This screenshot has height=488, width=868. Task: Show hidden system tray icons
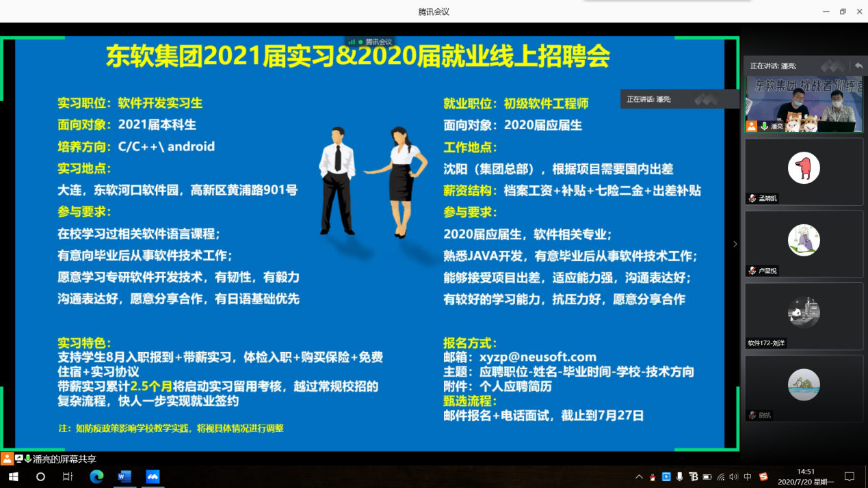[639, 477]
